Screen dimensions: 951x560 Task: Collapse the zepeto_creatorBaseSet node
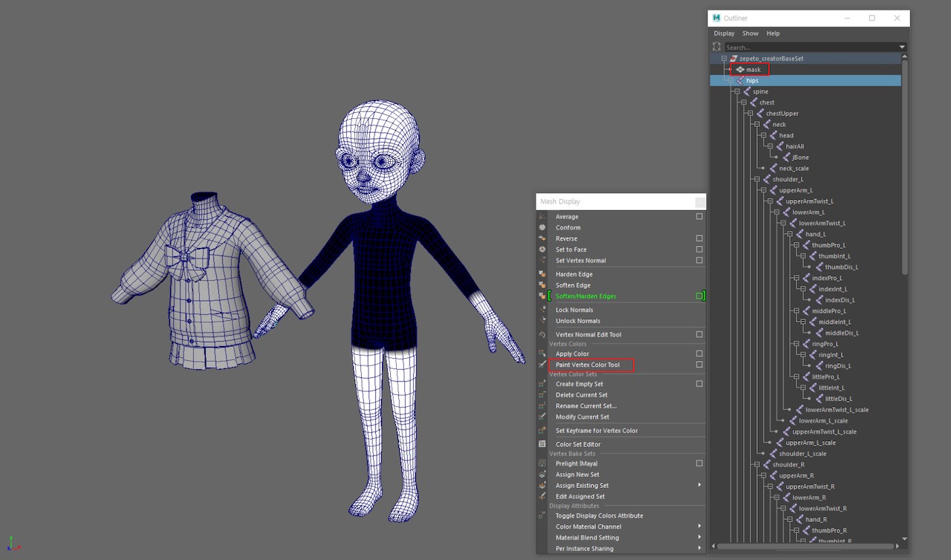coord(724,59)
